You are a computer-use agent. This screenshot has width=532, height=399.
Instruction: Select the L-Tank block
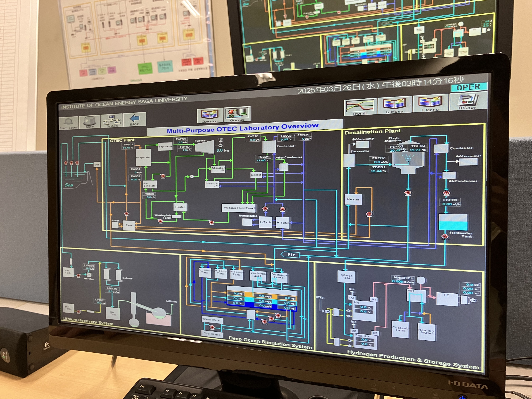click(265, 222)
